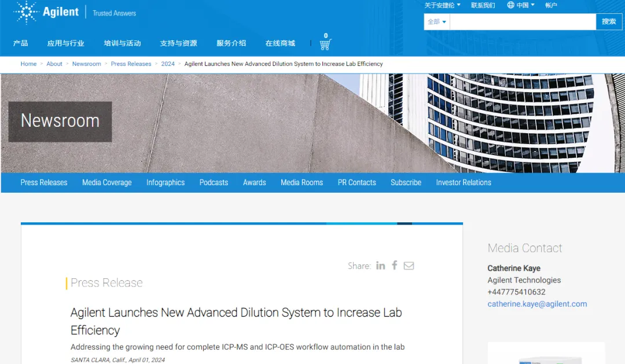This screenshot has height=364, width=625.
Task: Go to 2024 breadcrumb
Action: (168, 64)
